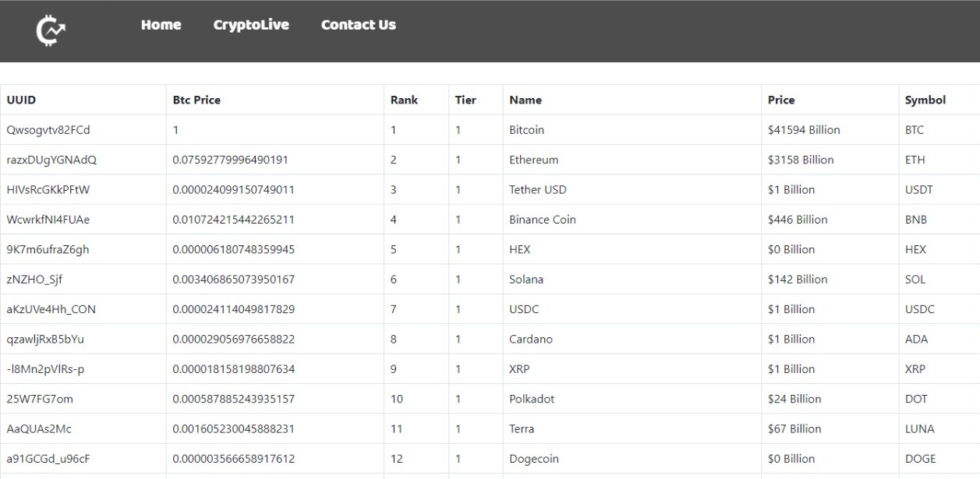Select the XRP name cell
The image size is (980, 479).
[x=632, y=369]
